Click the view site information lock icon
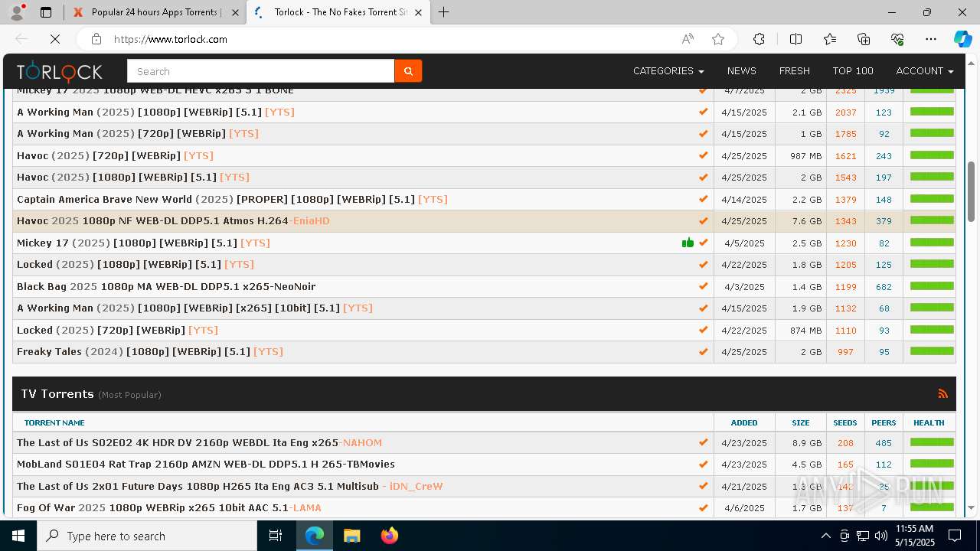The height and width of the screenshot is (551, 980). point(96,39)
